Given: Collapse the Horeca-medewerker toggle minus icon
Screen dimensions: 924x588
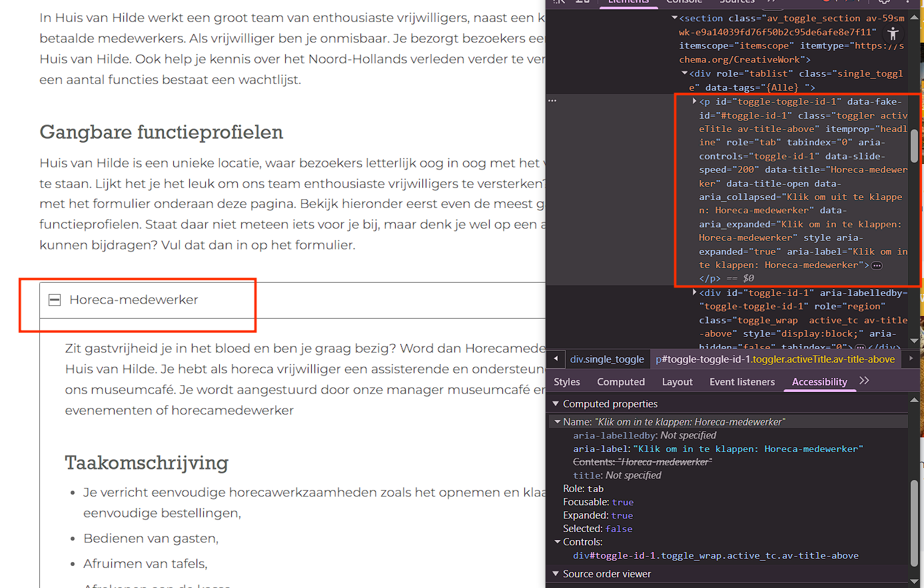Looking at the screenshot, I should click(55, 300).
